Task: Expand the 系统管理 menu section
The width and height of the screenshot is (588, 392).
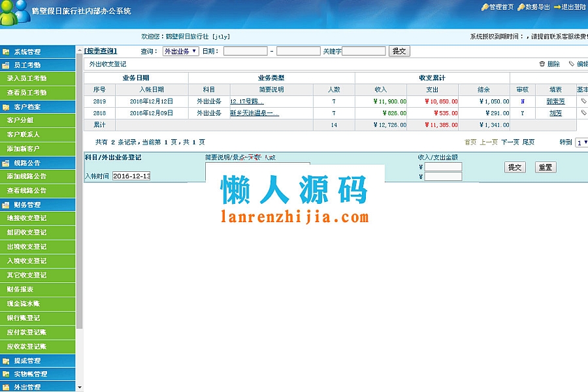Action: tap(37, 52)
